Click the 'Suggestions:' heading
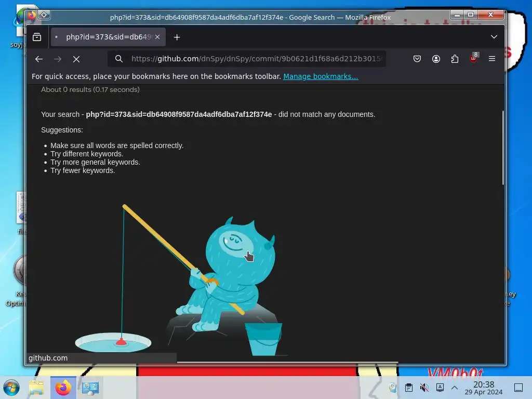The image size is (532, 399). click(62, 130)
